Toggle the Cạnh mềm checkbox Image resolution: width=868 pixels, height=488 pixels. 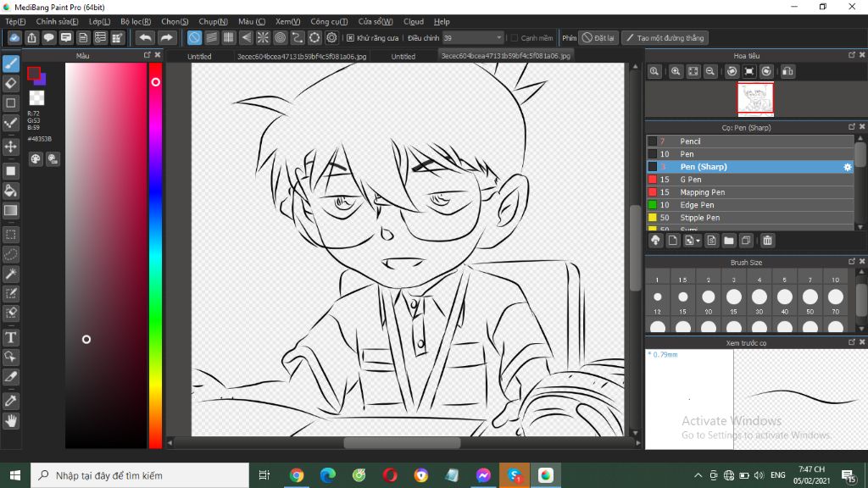point(515,38)
